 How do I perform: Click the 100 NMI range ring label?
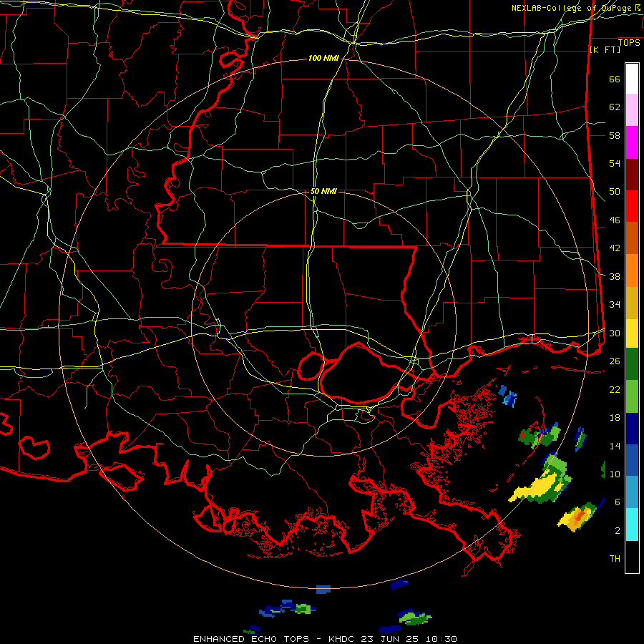tap(323, 59)
